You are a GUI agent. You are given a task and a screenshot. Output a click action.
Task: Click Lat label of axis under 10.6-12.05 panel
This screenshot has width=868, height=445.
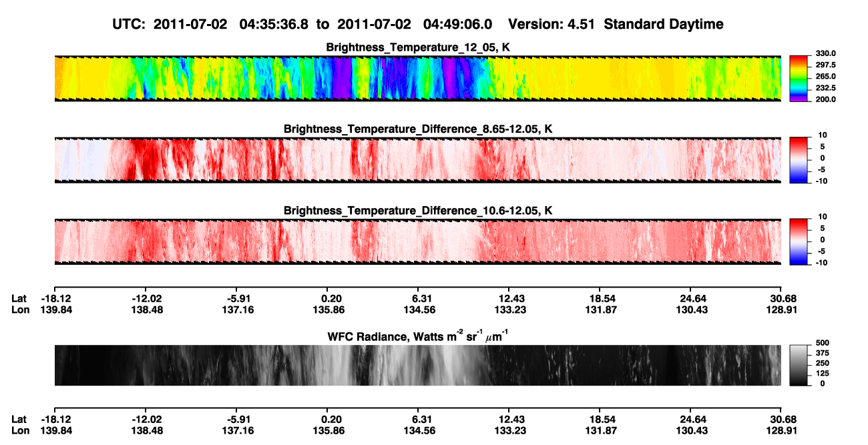19,298
